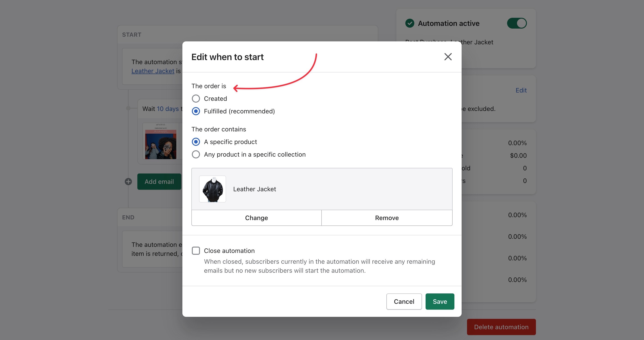Select the Created radio option
Screen dimensions: 644x340
coord(196,99)
